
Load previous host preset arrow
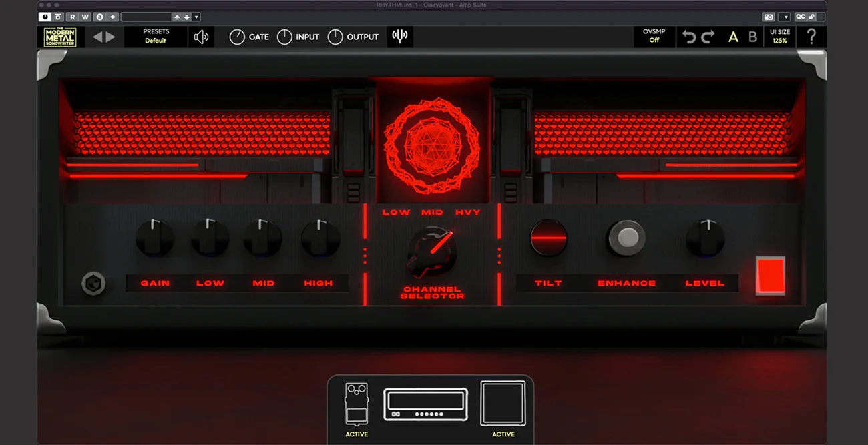point(177,17)
